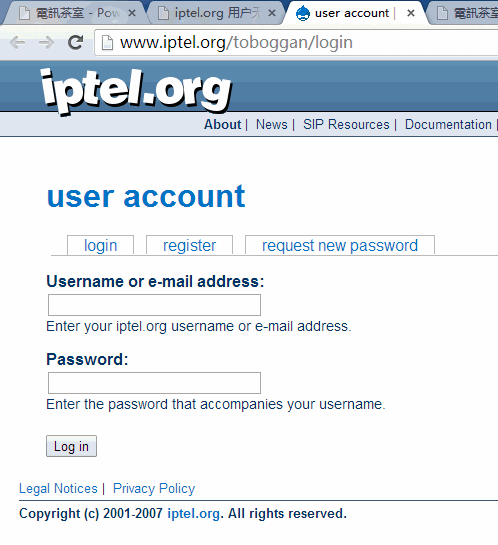Open the SIP Resources menu link
The height and width of the screenshot is (545, 498).
click(x=346, y=124)
